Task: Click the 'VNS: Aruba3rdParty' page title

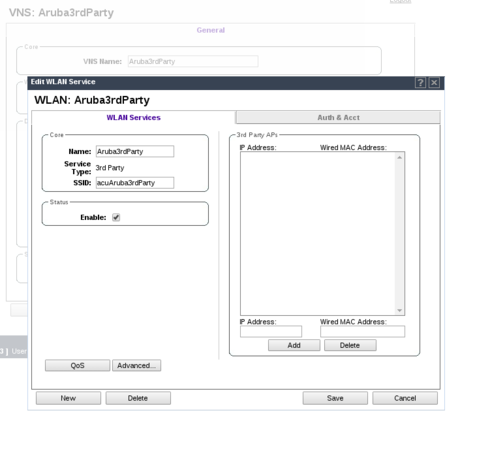Action: coord(61,13)
